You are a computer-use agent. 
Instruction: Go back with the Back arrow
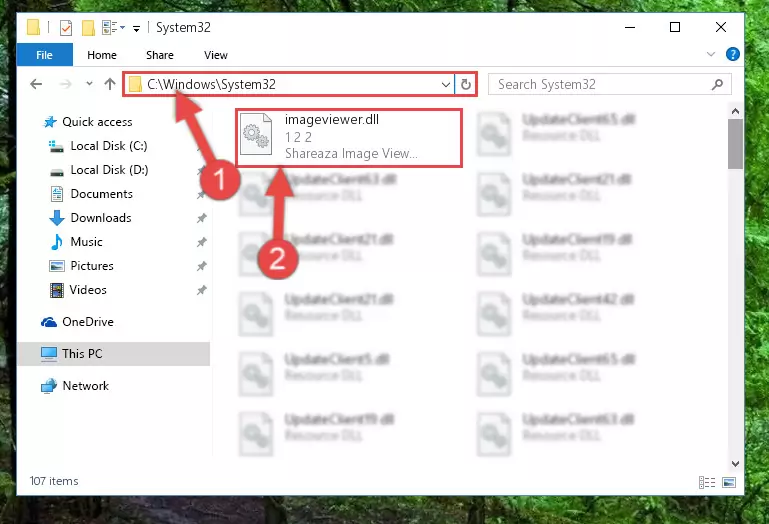36,84
